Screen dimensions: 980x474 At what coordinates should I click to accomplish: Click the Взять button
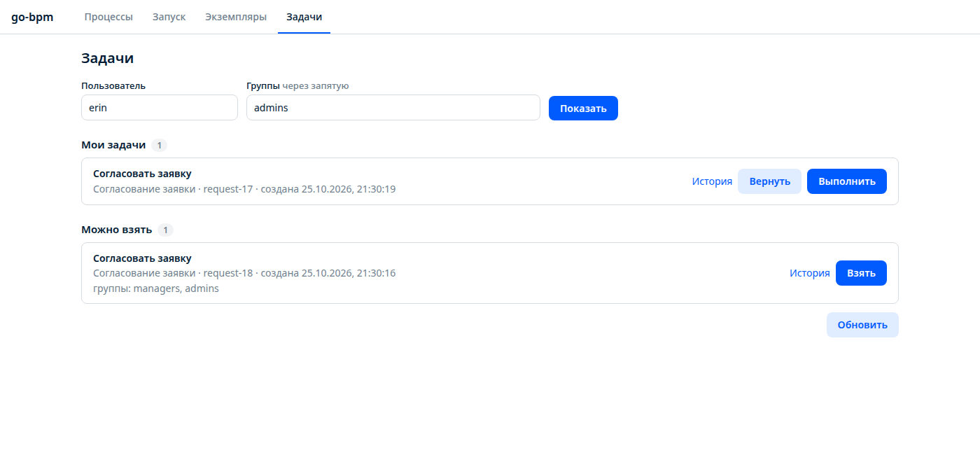click(861, 273)
